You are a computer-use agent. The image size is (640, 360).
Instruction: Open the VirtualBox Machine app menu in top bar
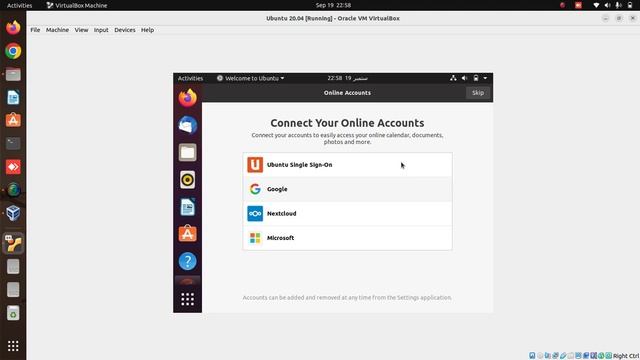point(77,5)
